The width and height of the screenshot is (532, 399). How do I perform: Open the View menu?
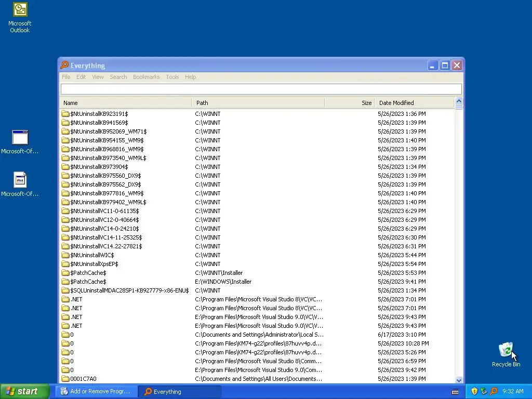pos(98,77)
